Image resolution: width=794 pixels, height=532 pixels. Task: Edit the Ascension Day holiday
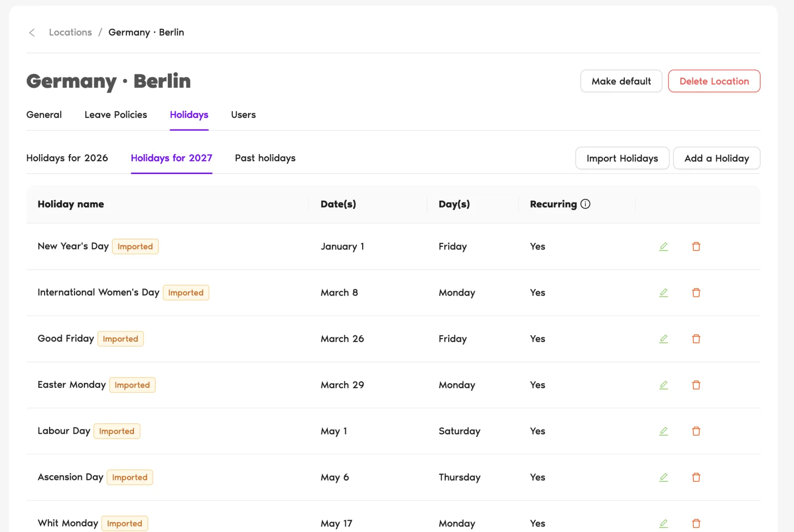coord(663,477)
